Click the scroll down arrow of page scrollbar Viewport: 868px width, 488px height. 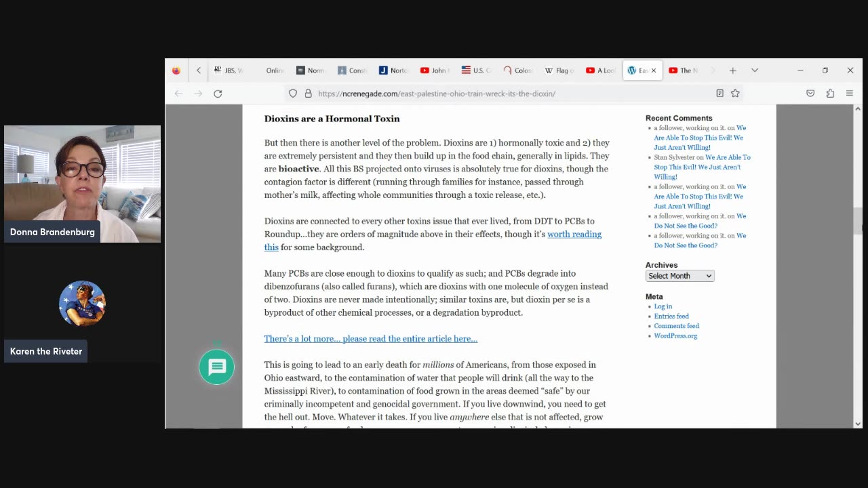point(857,424)
